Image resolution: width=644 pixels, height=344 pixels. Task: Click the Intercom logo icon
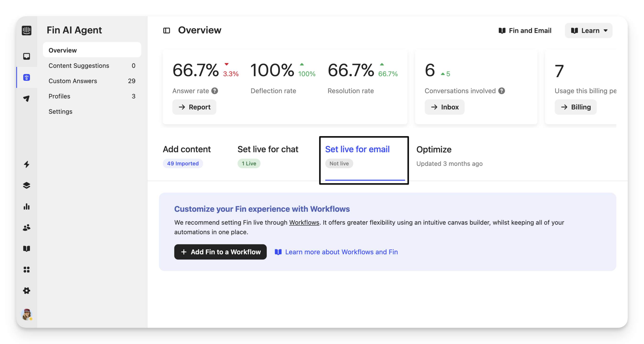click(x=27, y=30)
